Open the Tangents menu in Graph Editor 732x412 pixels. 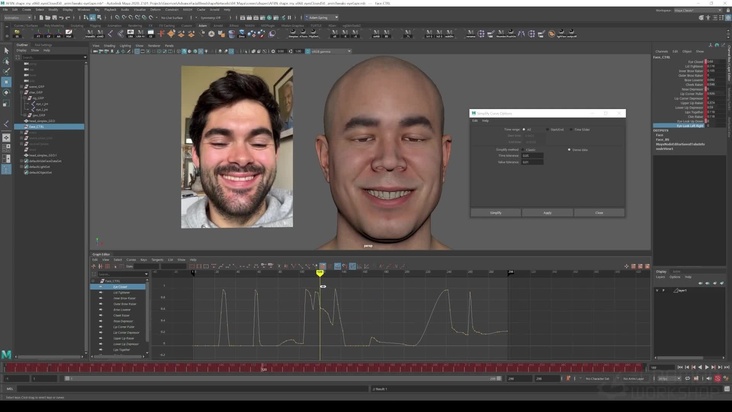pos(157,259)
